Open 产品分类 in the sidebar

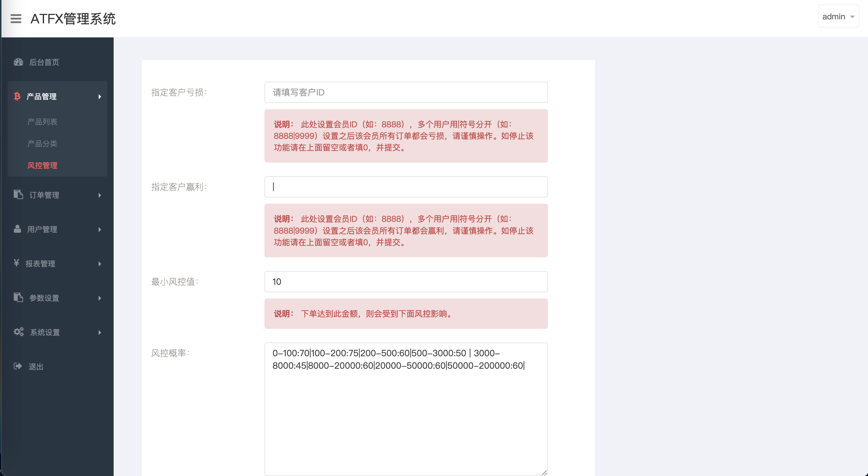click(42, 143)
